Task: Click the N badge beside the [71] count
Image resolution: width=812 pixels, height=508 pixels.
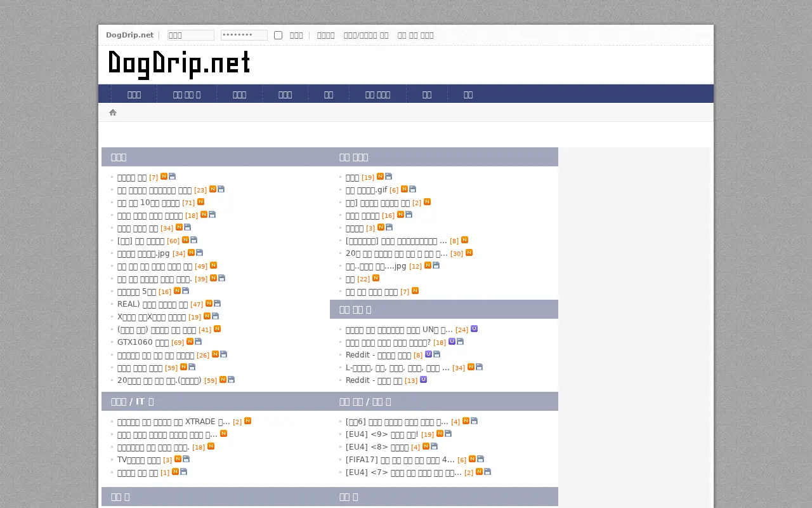Action: [x=200, y=202]
